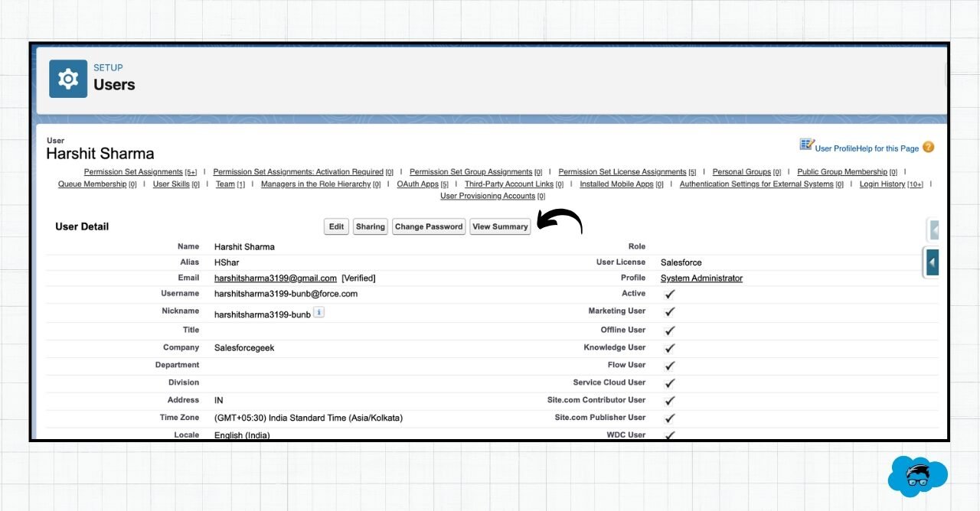This screenshot has height=511, width=980.
Task: Click the large Harshit Sharma page title
Action: (100, 154)
